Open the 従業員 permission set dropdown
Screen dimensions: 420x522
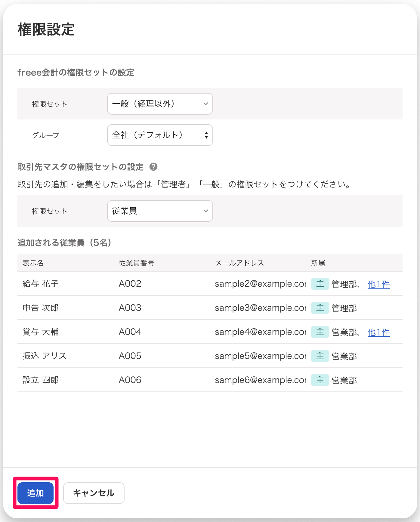coord(160,211)
